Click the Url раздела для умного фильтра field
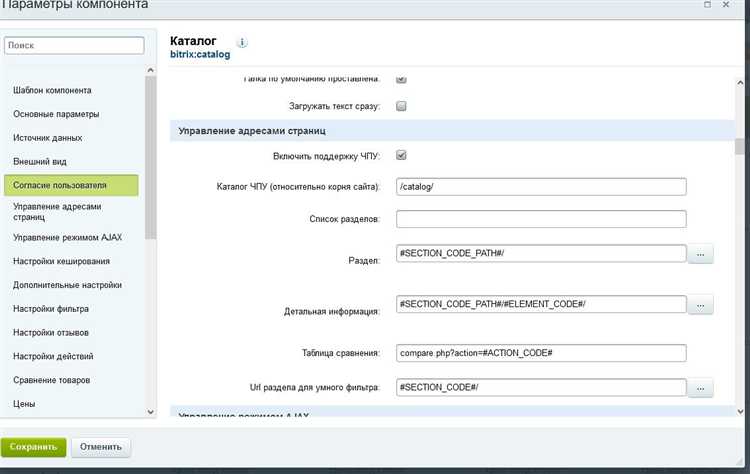This screenshot has height=474, width=750. (x=541, y=387)
